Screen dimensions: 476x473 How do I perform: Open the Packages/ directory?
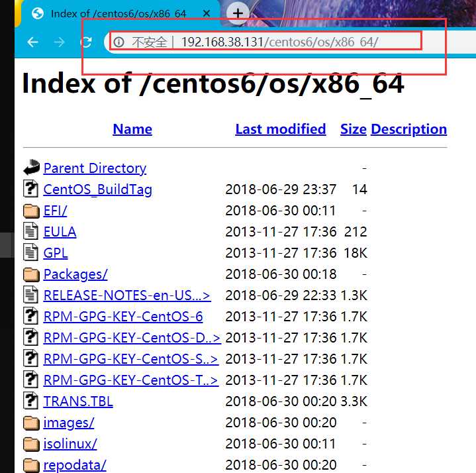[x=75, y=274]
